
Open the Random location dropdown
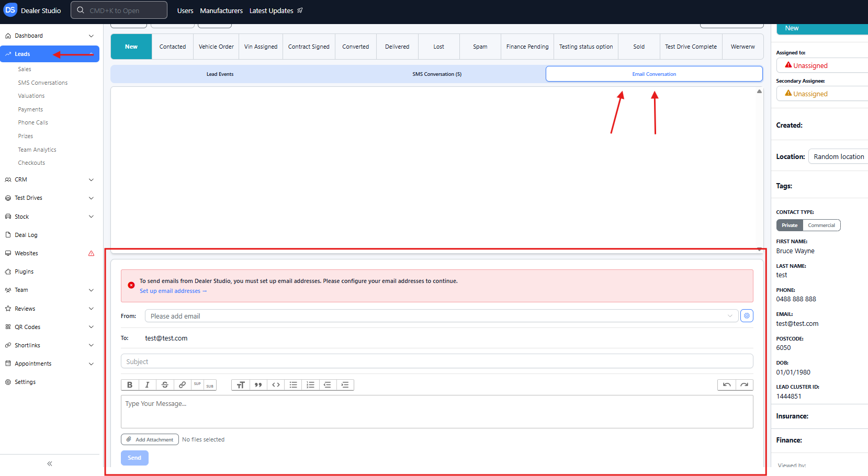[838, 156]
